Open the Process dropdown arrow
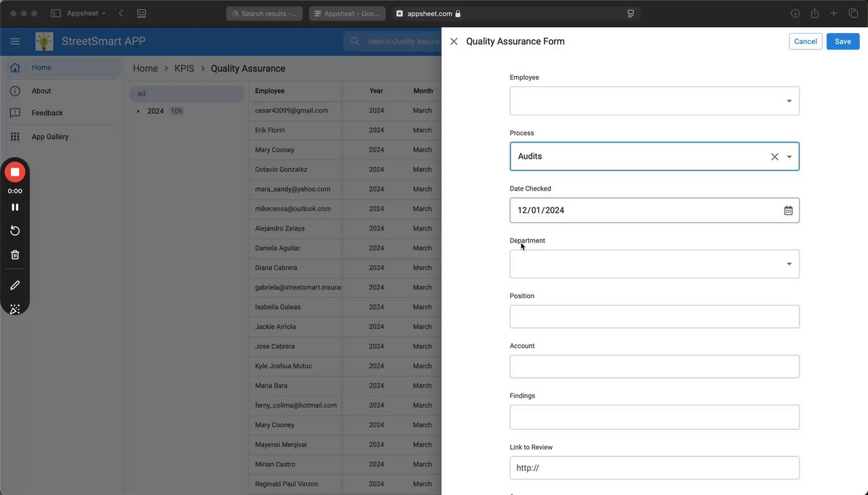This screenshot has height=495, width=868. pos(789,157)
